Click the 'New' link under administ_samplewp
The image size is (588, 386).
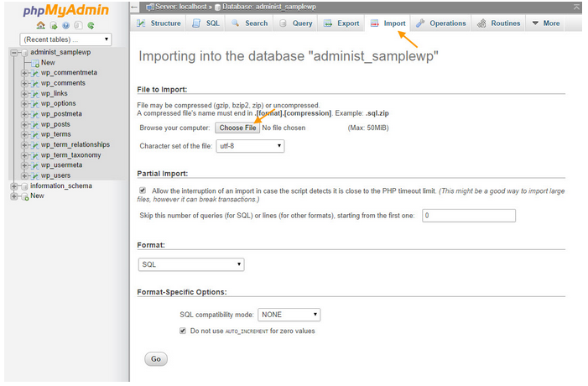[x=48, y=63]
